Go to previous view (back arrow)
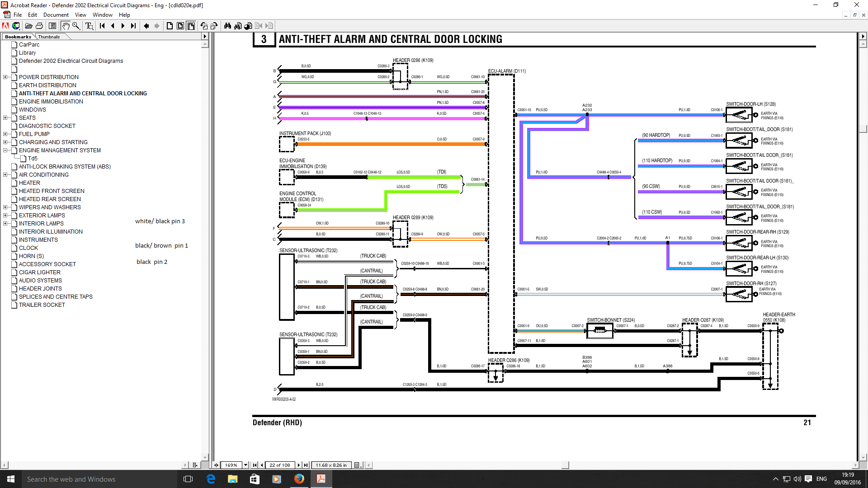868x488 pixels. coord(146,26)
